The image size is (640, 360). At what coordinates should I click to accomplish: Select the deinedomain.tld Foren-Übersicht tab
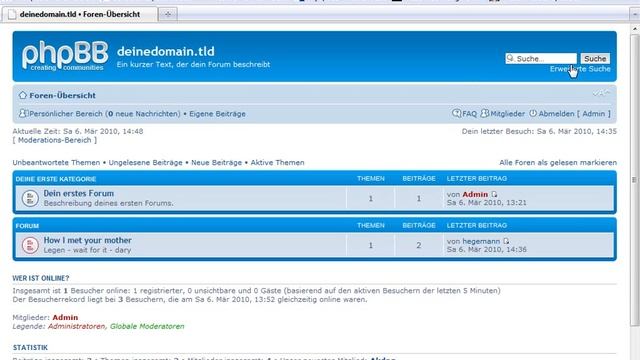pos(80,14)
